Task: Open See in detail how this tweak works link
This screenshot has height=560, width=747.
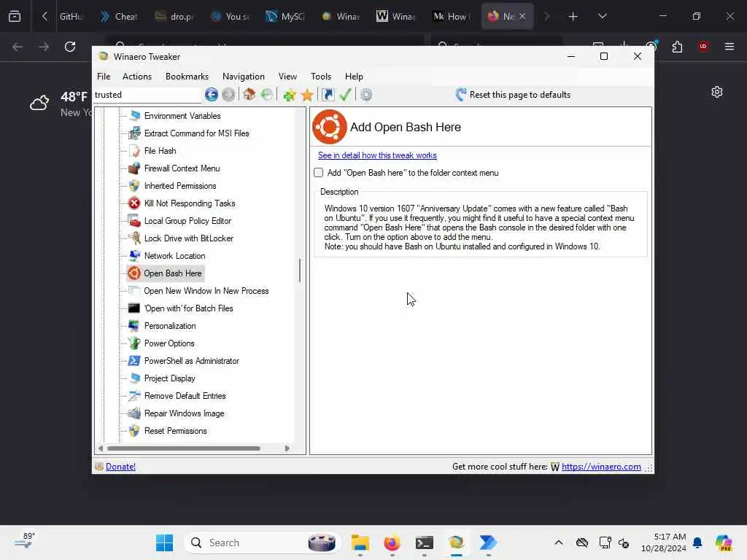Action: [x=377, y=155]
